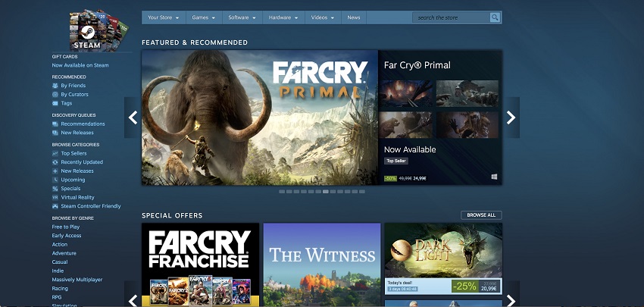Screen dimensions: 644x307
Task: Click the Tags sidebar icon
Action: click(x=55, y=103)
